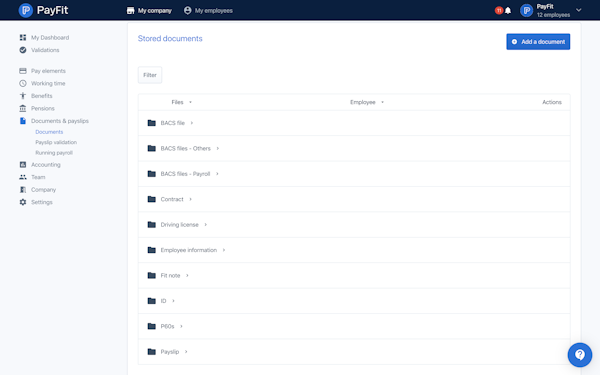This screenshot has width=600, height=375.
Task: Click the Actions column header
Action: (552, 102)
